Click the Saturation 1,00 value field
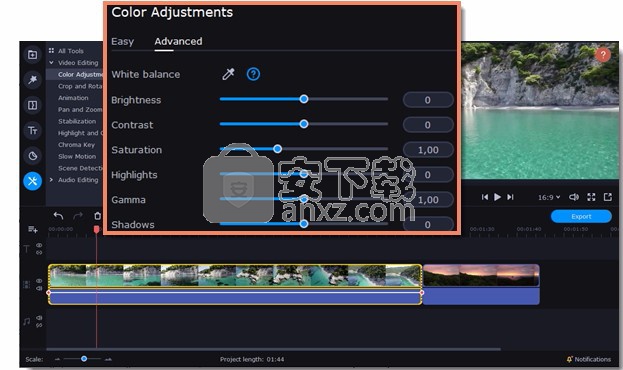 click(428, 150)
